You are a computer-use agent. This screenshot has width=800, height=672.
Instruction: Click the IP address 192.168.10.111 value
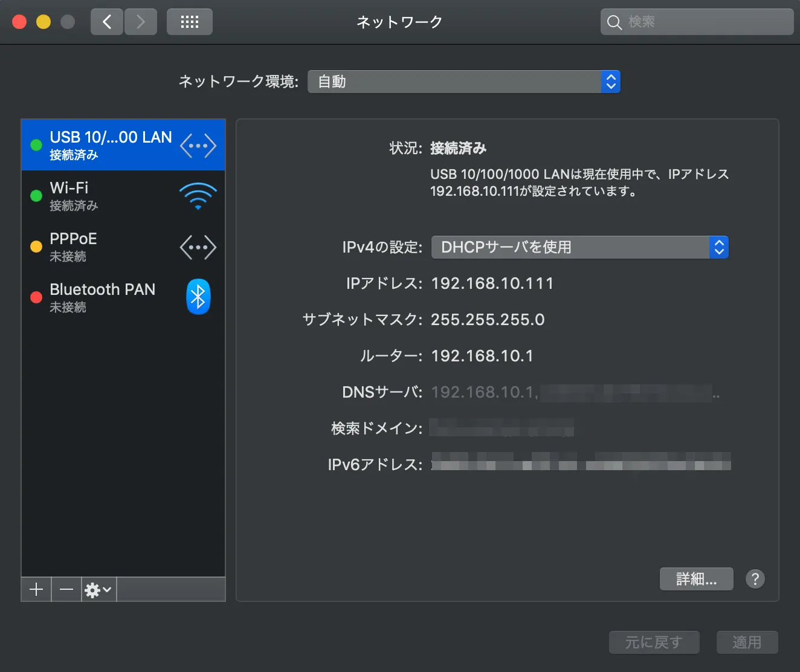tap(492, 283)
